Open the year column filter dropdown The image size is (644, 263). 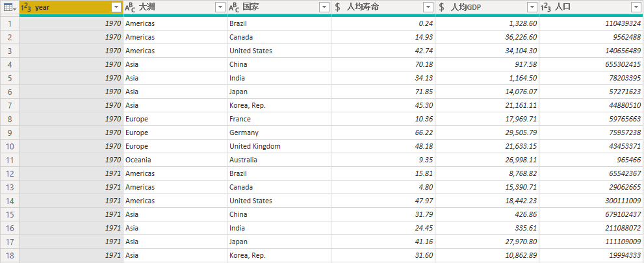tap(116, 7)
